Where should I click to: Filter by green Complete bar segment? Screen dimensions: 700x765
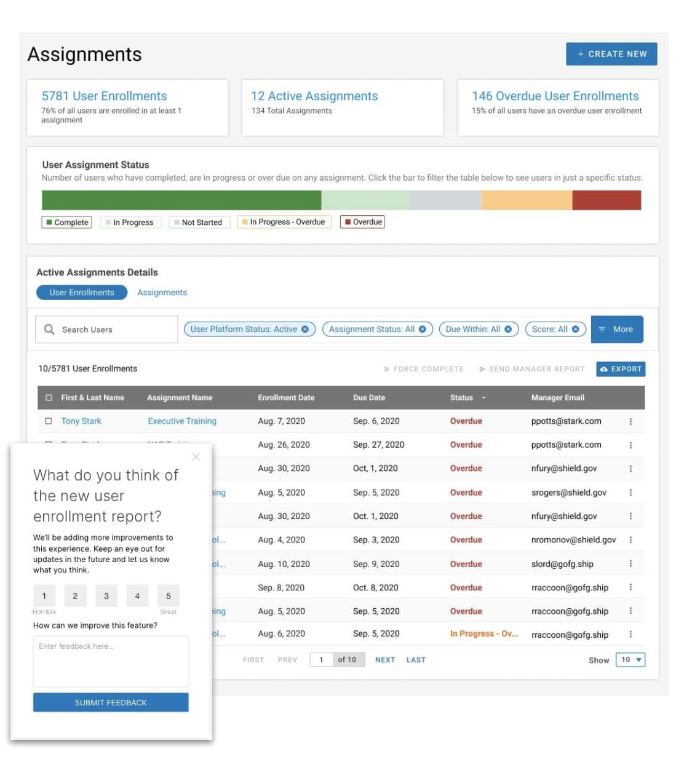coord(181,200)
